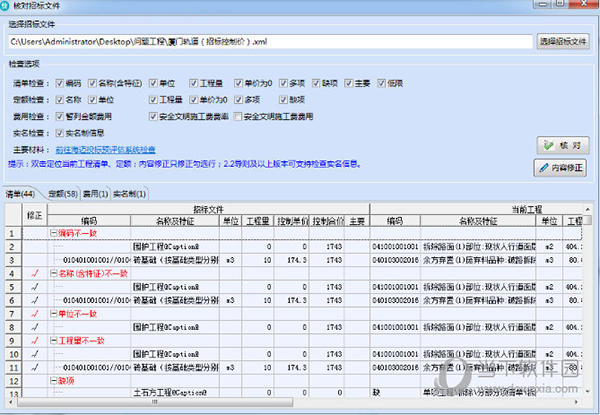Switch to the 定额(58) tab
600x415 pixels.
click(63, 194)
